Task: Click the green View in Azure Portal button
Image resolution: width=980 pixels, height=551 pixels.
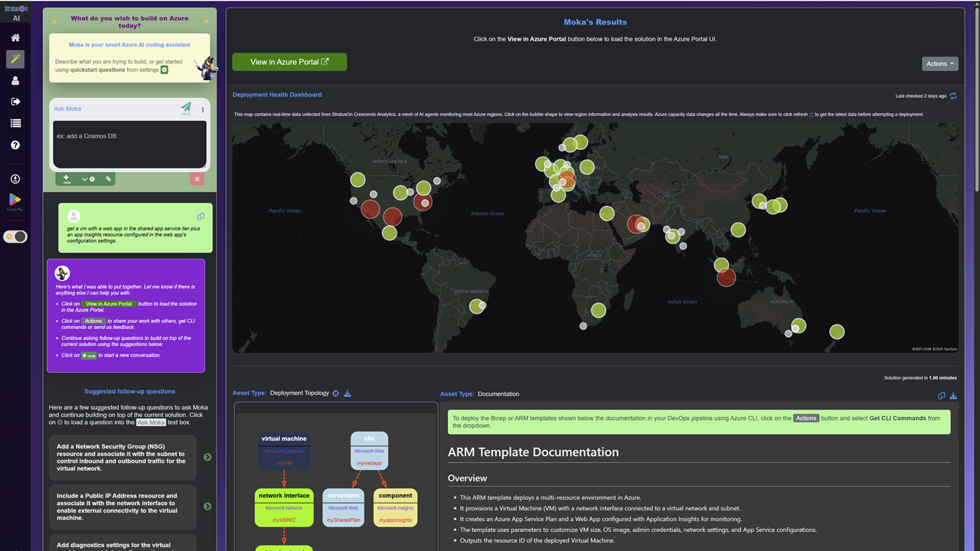Action: pyautogui.click(x=289, y=62)
